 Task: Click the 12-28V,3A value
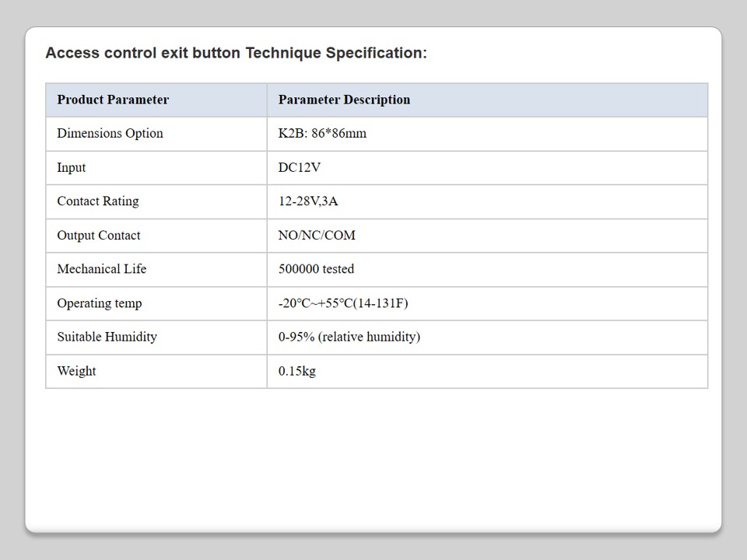pyautogui.click(x=308, y=201)
